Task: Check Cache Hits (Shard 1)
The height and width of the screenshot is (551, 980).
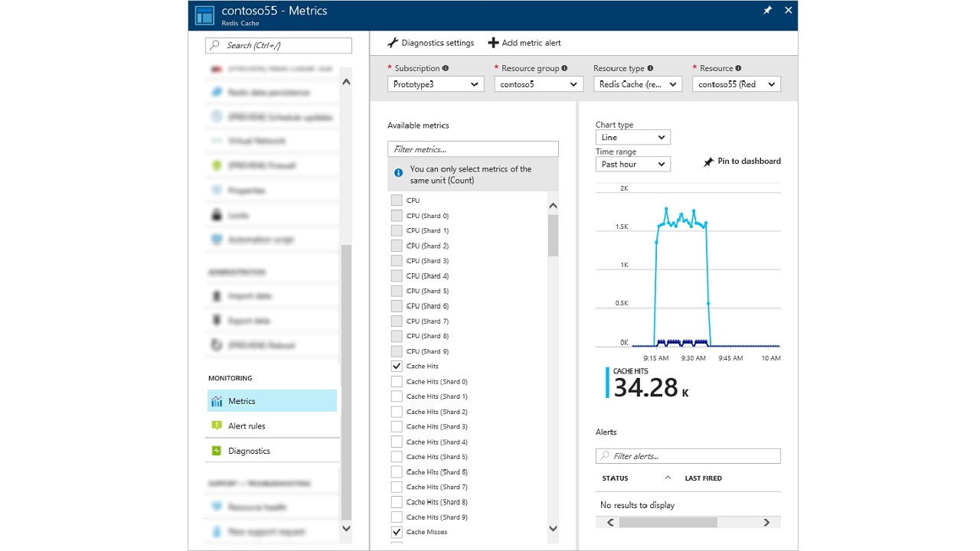Action: point(397,396)
